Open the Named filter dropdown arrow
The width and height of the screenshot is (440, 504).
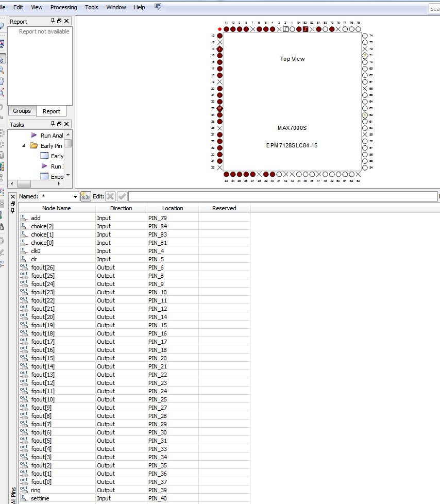point(76,196)
